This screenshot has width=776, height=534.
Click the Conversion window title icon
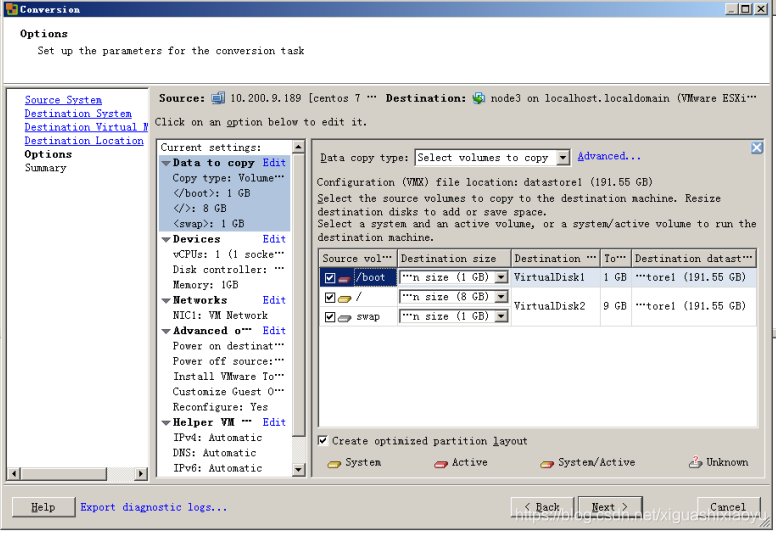[x=12, y=9]
